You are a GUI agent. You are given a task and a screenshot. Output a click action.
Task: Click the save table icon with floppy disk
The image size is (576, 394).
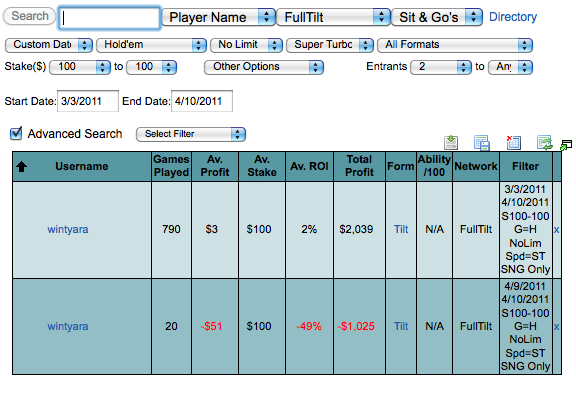[482, 142]
